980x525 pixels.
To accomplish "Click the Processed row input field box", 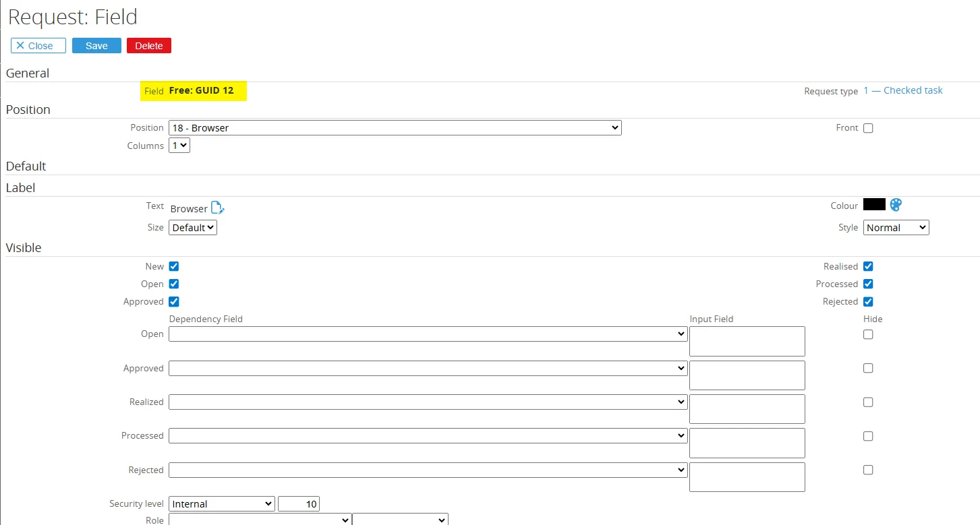I will pos(747,443).
